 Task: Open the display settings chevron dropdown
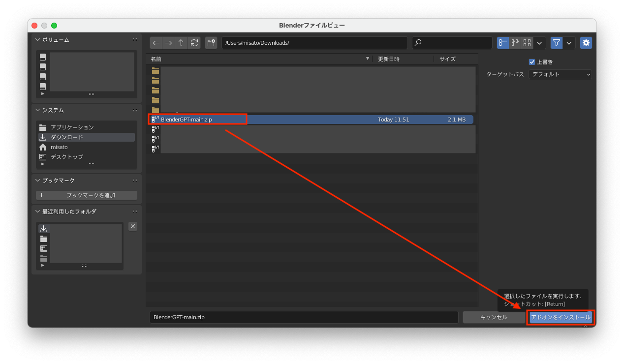point(539,42)
